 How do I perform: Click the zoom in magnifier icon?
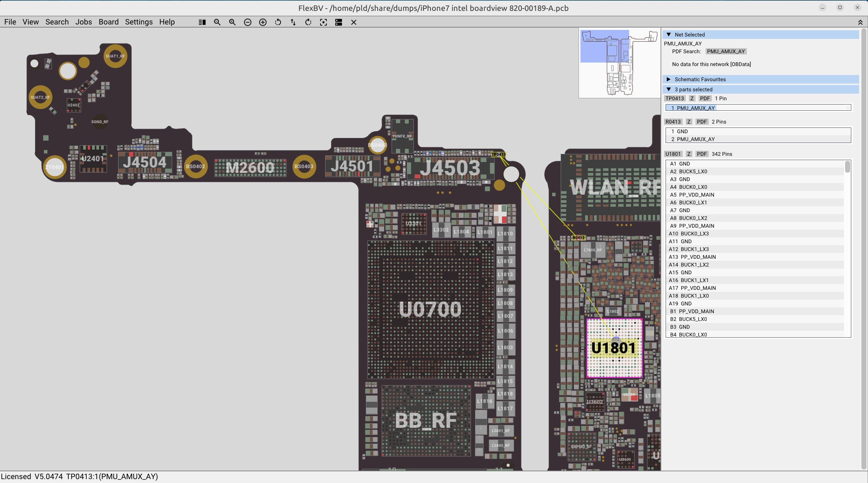pos(232,23)
